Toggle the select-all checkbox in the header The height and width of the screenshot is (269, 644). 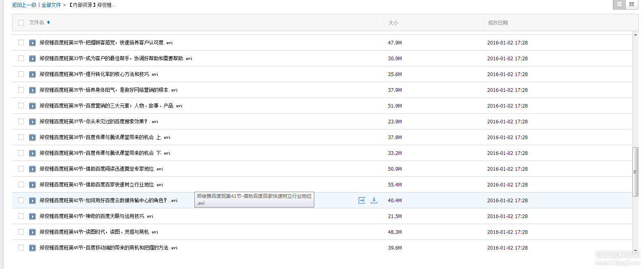(x=21, y=23)
